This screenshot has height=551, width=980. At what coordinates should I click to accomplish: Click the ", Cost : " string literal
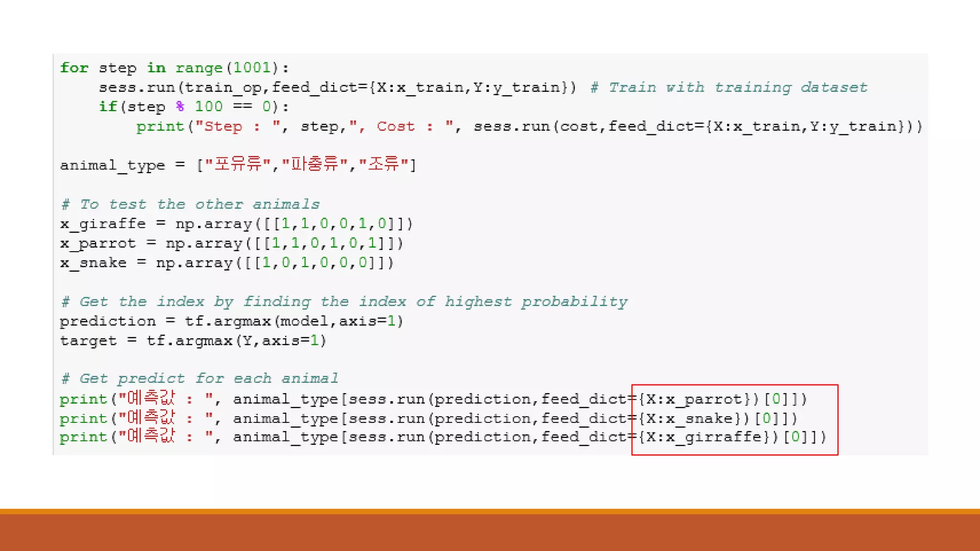[401, 127]
